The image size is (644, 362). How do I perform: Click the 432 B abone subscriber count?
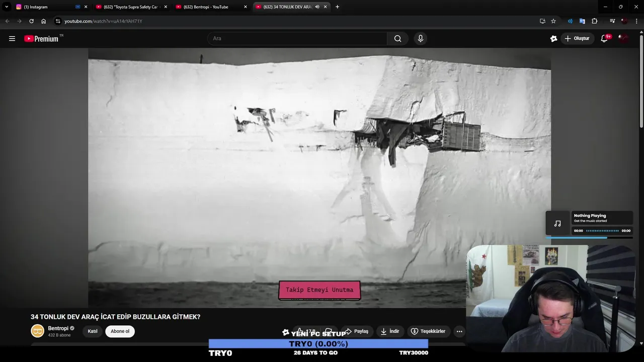pyautogui.click(x=59, y=335)
